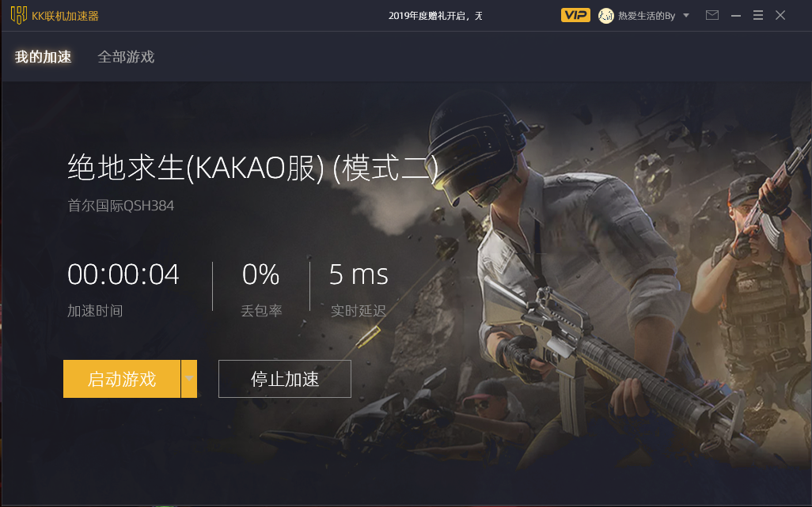Viewport: 812px width, 507px height.
Task: Click the 5 ms latency readout
Action: pos(359,274)
